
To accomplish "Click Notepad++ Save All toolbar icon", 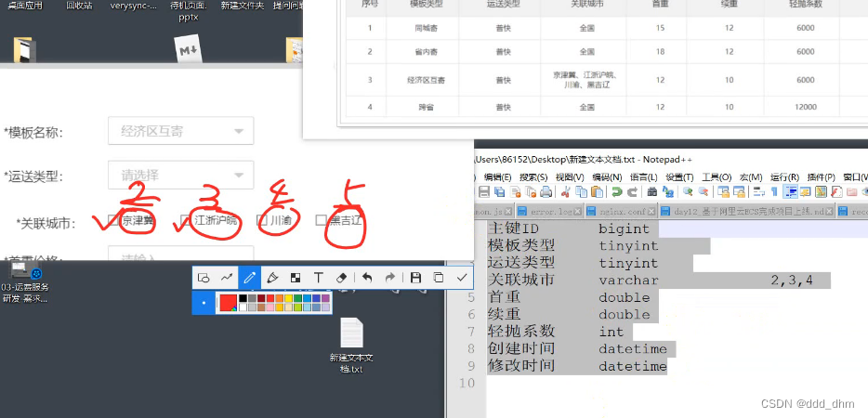I will [x=499, y=191].
